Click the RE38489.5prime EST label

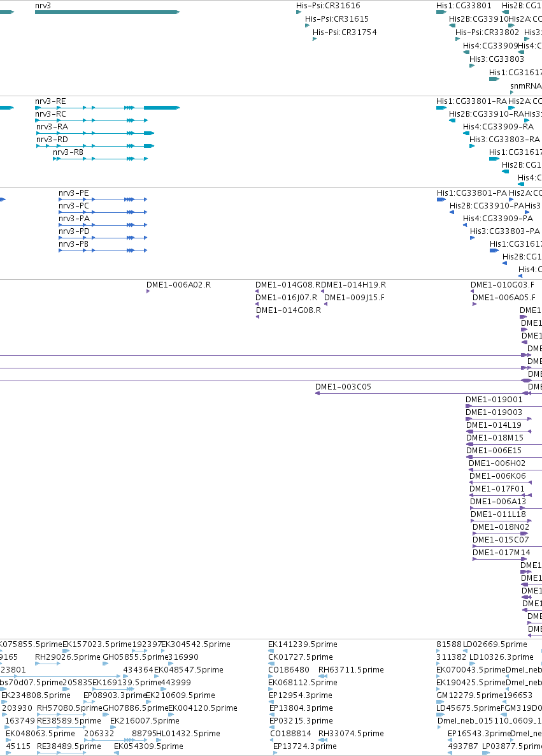tap(69, 746)
